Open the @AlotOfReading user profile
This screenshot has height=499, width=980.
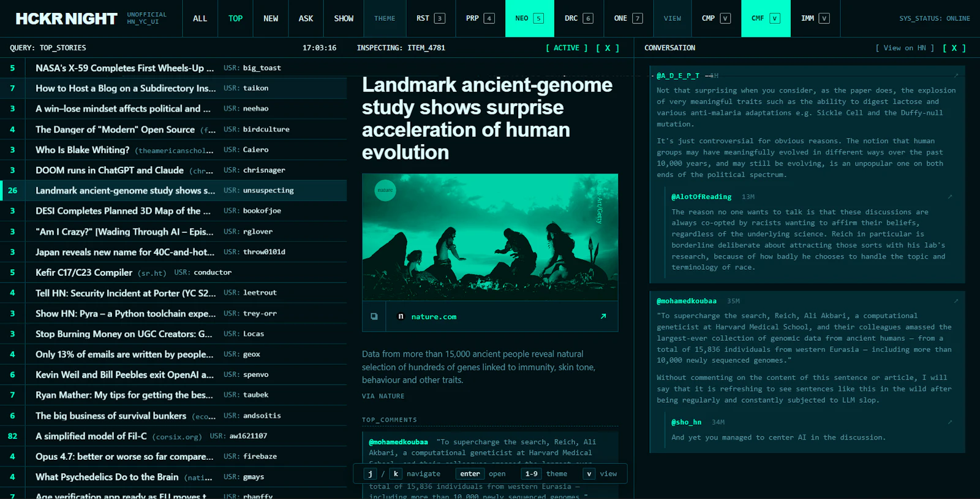click(701, 197)
